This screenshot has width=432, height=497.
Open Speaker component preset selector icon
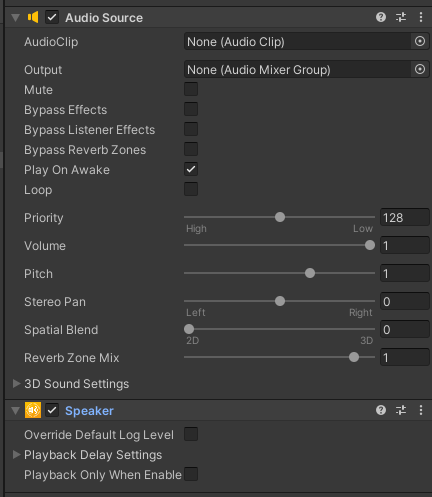pos(401,410)
